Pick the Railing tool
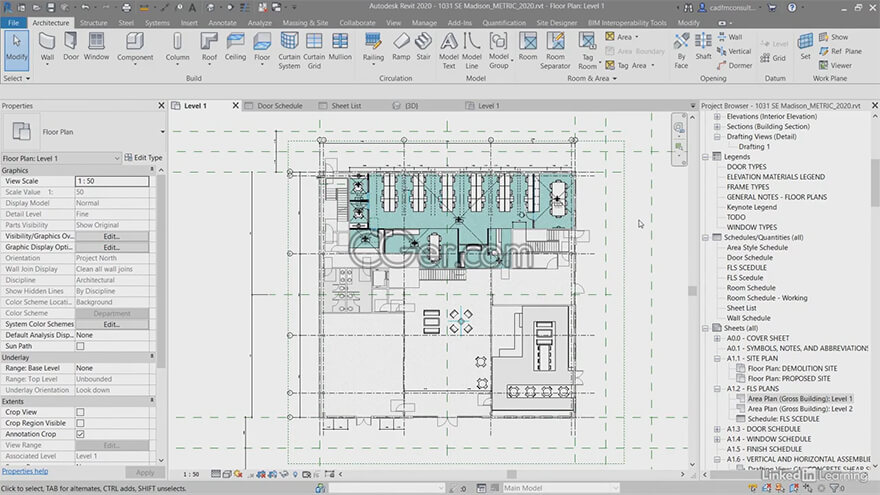Viewport: 880px width, 495px height. (x=373, y=47)
